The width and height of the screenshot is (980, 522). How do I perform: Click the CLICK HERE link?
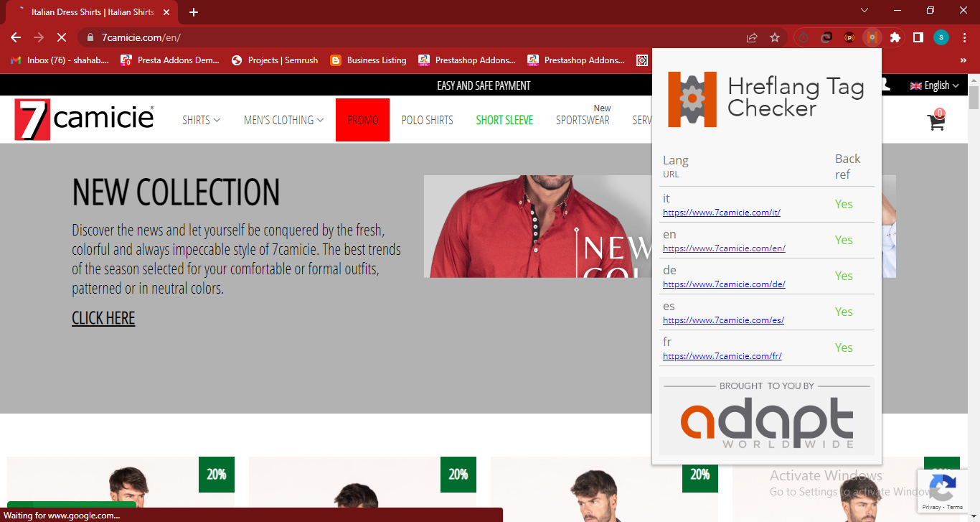click(x=103, y=317)
